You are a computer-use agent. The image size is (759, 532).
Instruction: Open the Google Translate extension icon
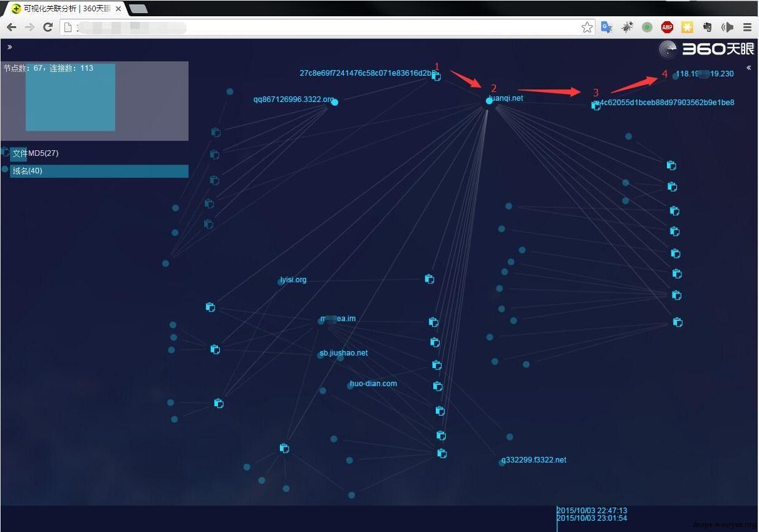pyautogui.click(x=606, y=28)
